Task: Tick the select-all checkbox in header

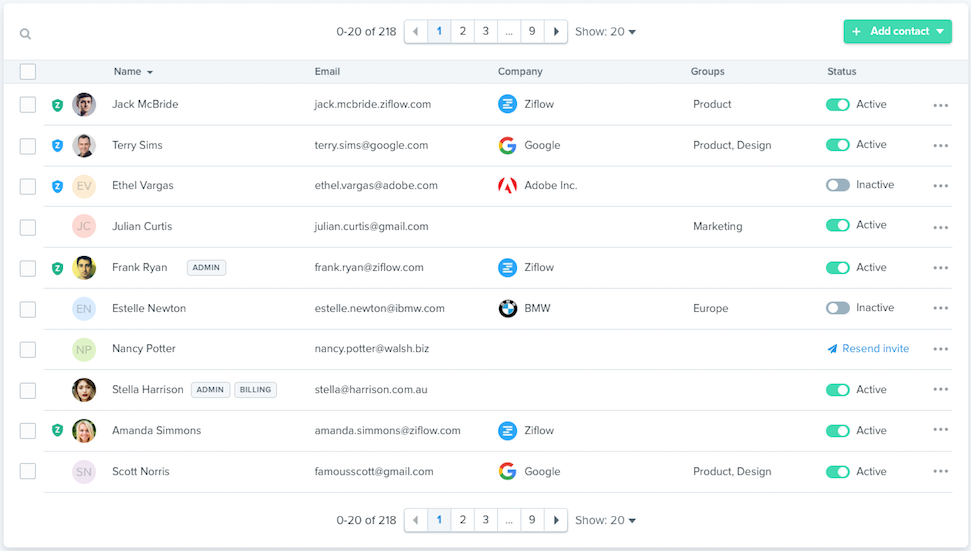Action: pos(28,72)
